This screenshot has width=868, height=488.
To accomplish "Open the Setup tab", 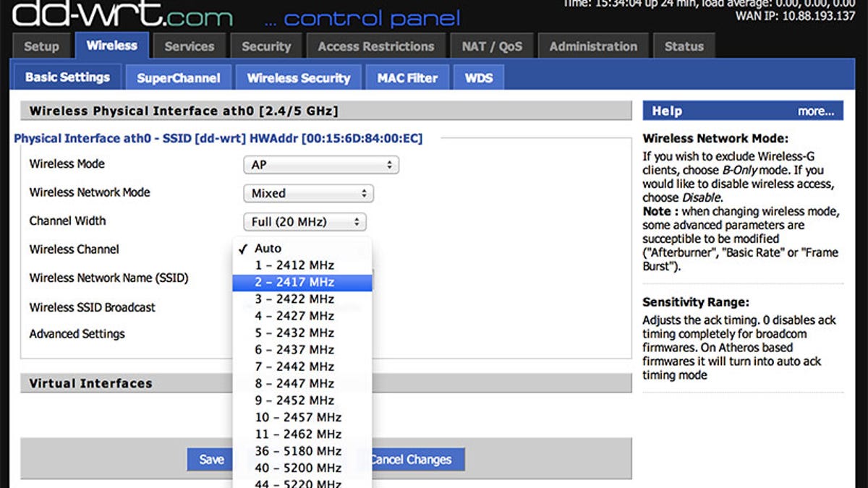I will 41,46.
